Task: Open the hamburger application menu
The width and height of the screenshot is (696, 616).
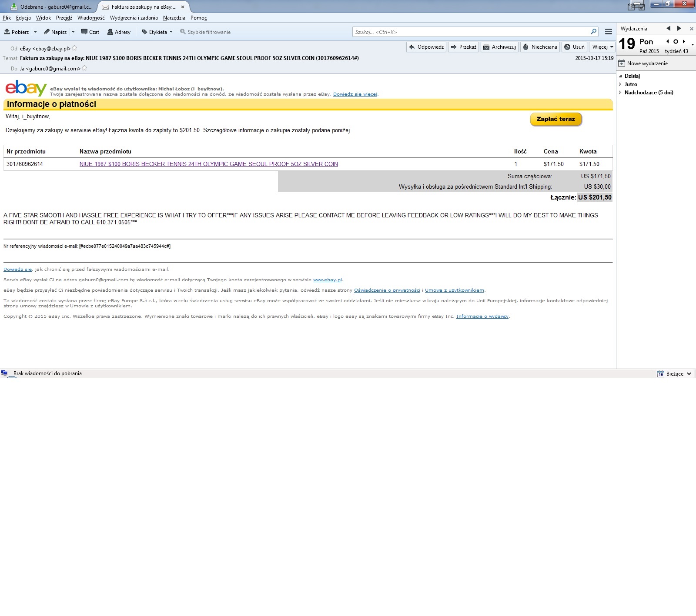Action: [609, 32]
